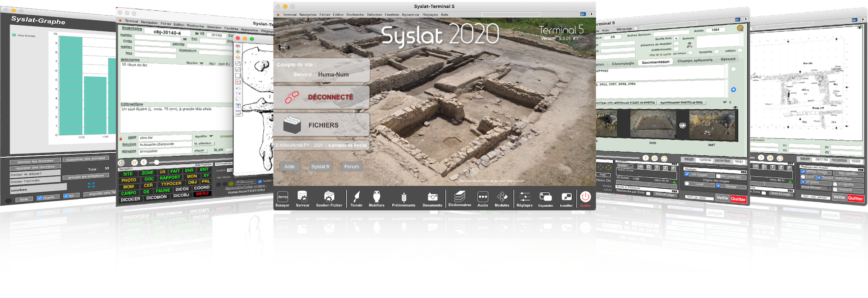Move the record navigation slider in the inventory window

coord(157,162)
